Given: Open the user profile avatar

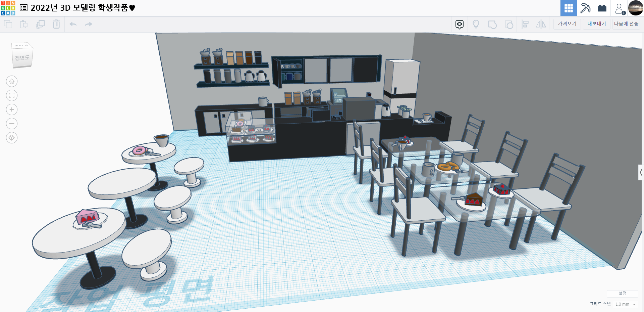Looking at the screenshot, I should pos(636,8).
